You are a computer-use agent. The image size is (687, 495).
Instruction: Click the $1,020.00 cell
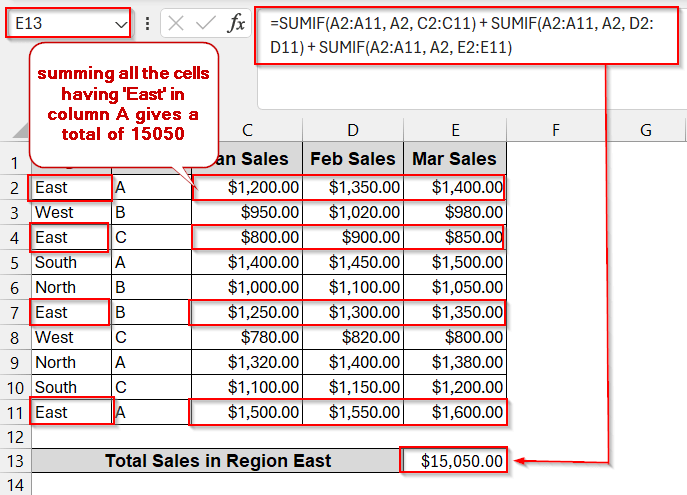point(353,212)
